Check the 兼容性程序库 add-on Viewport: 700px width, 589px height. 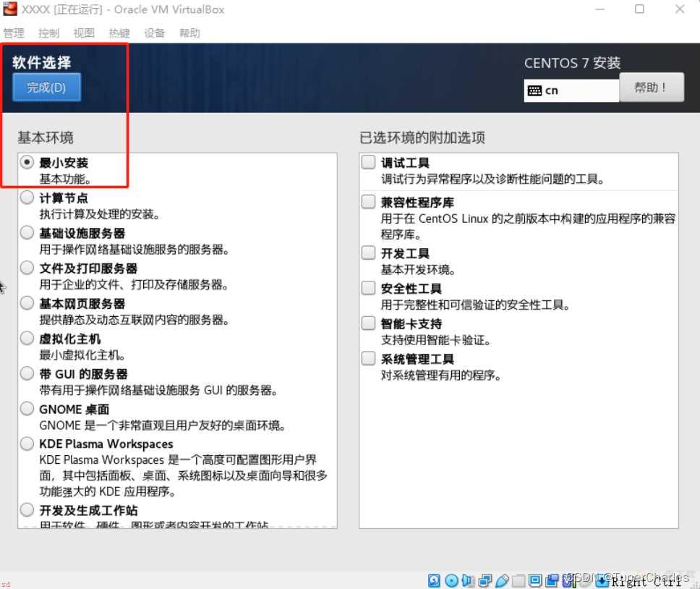point(368,202)
